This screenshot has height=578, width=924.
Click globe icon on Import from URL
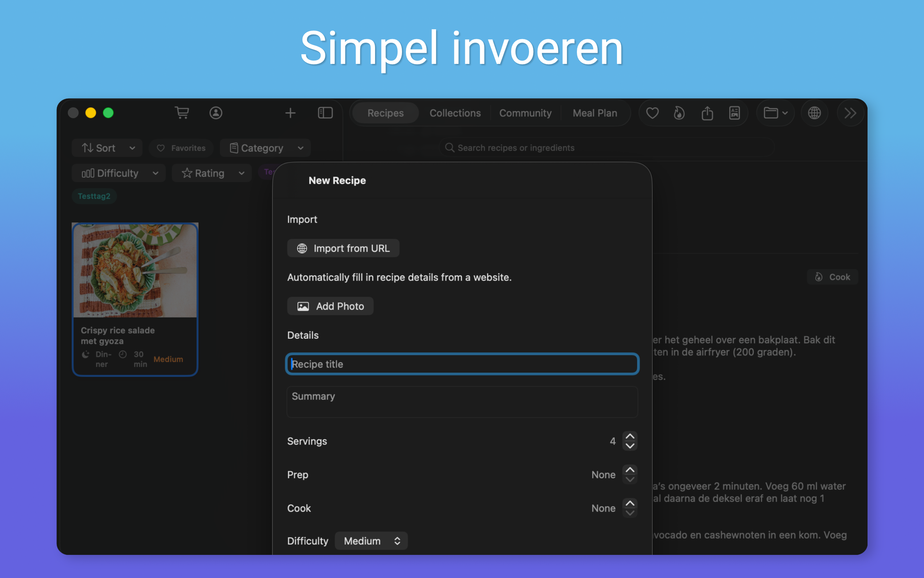[302, 249]
